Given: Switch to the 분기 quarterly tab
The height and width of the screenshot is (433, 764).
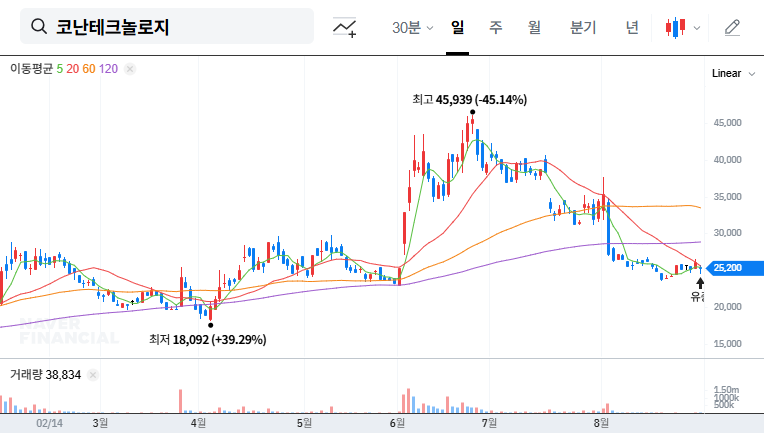Looking at the screenshot, I should click(x=583, y=27).
